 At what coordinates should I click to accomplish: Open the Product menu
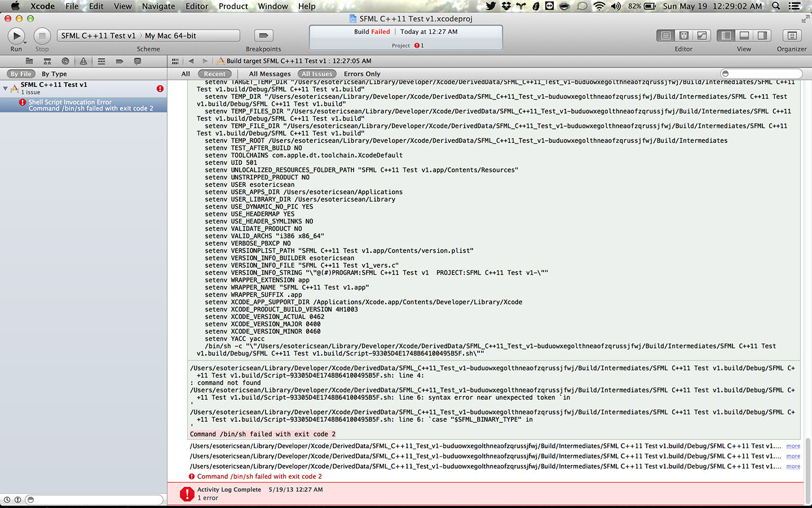[233, 6]
